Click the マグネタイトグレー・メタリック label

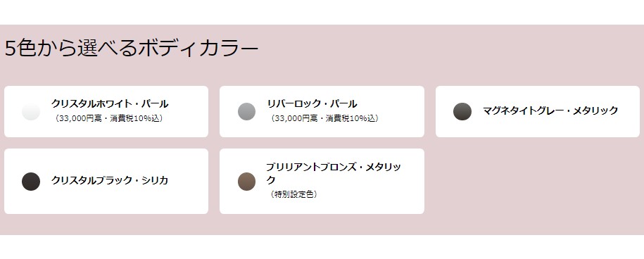(x=550, y=110)
